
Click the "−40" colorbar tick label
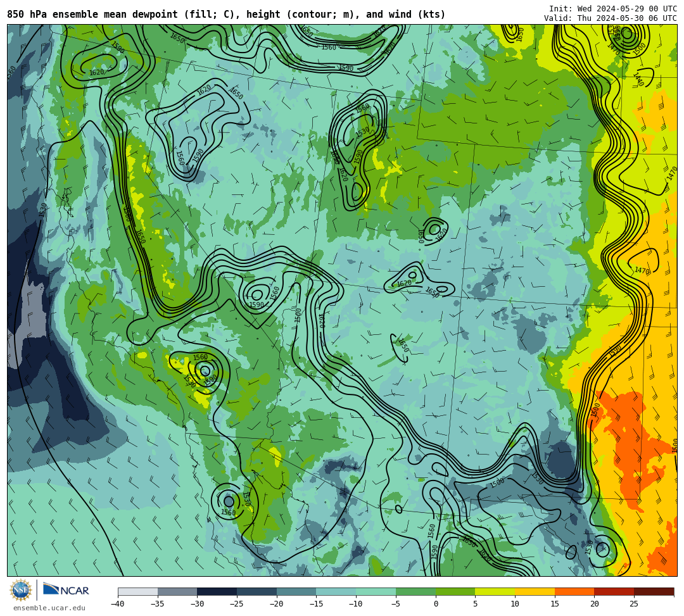[x=118, y=604]
